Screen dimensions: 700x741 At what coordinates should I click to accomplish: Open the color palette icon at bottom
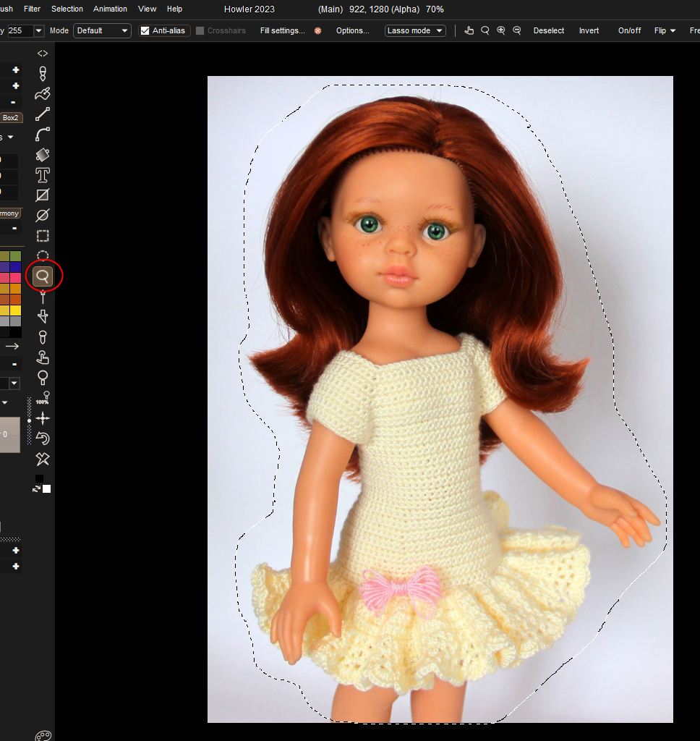(43, 735)
